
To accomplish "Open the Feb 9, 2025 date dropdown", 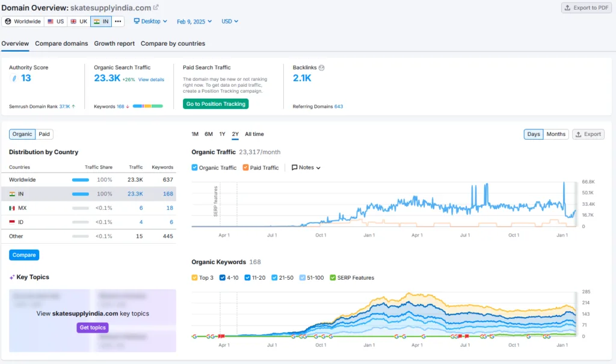I will click(x=194, y=22).
